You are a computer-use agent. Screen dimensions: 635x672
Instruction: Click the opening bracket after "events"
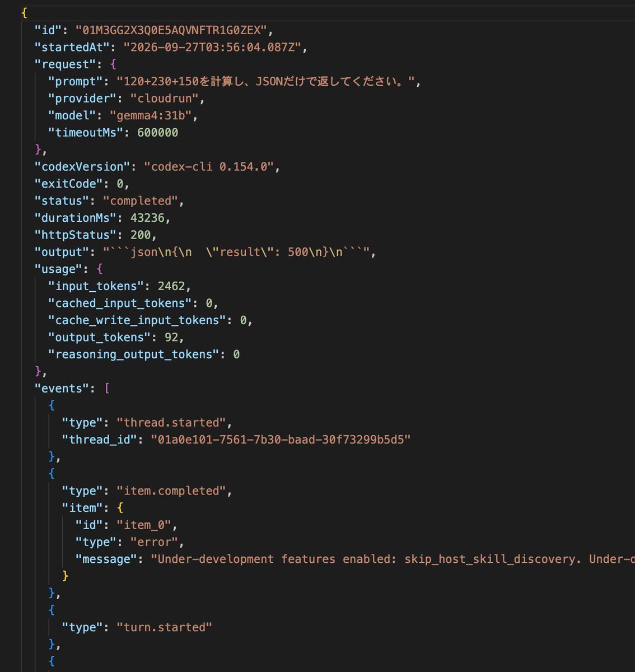point(106,388)
